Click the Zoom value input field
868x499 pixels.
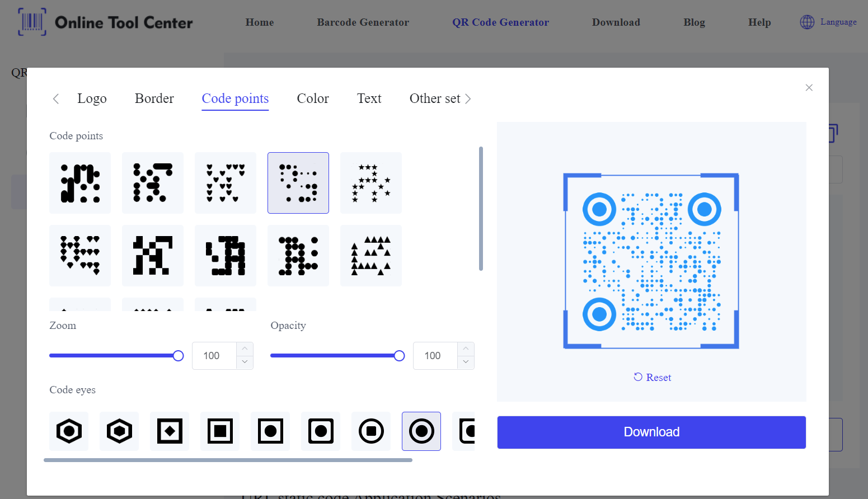point(214,356)
